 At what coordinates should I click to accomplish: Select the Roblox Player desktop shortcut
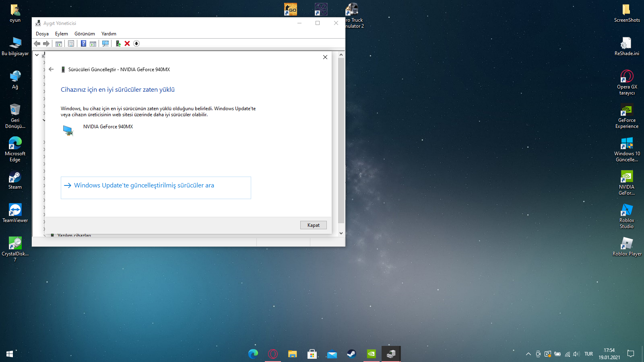(627, 247)
